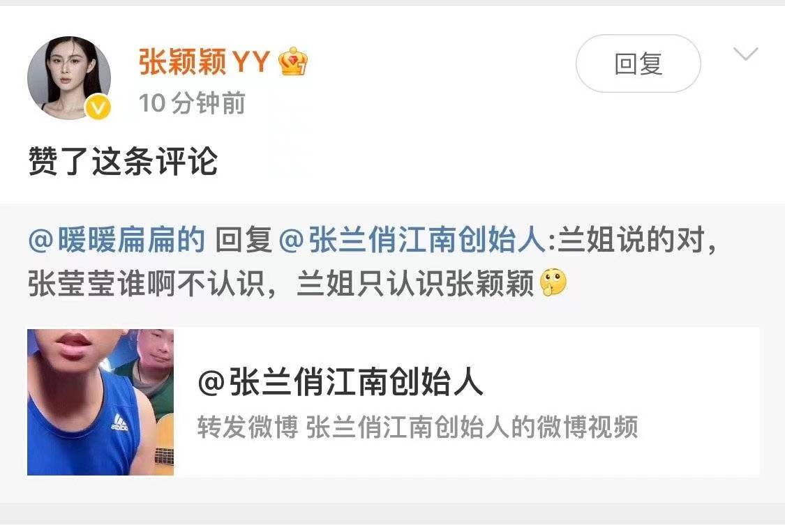
Task: Reply using the 回复 button
Action: 638,63
